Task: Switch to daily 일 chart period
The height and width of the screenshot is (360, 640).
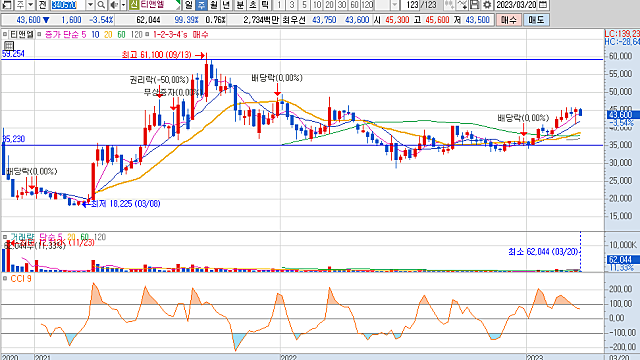Action: 188,5
